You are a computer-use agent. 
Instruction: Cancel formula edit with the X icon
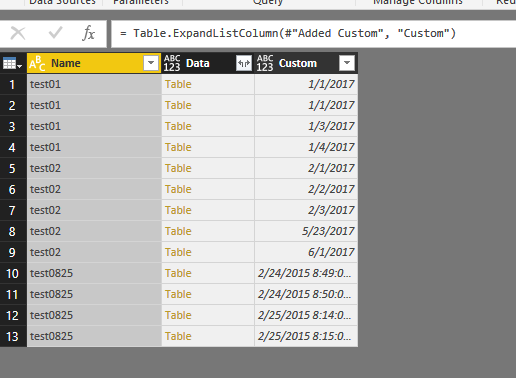tap(18, 33)
